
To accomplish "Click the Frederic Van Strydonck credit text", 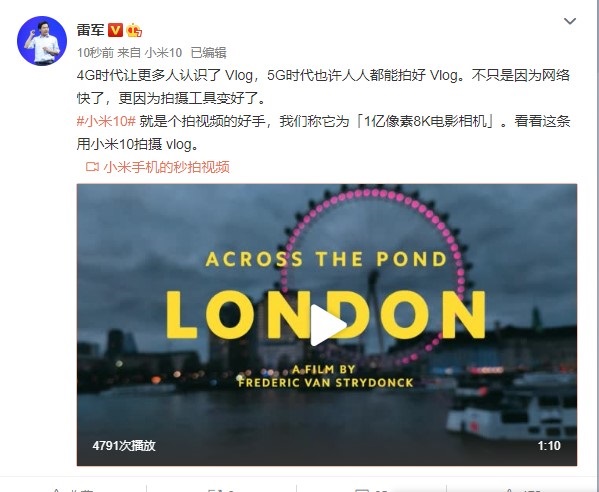I will click(x=325, y=383).
